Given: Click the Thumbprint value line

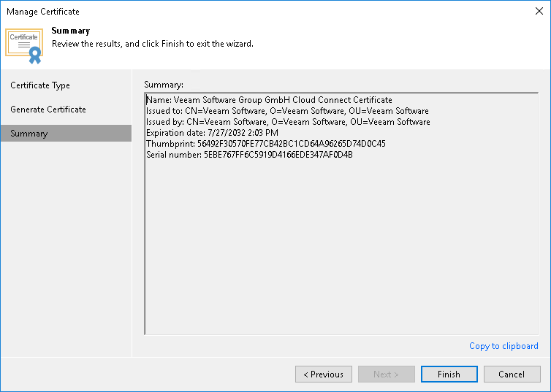Looking at the screenshot, I should click(266, 144).
